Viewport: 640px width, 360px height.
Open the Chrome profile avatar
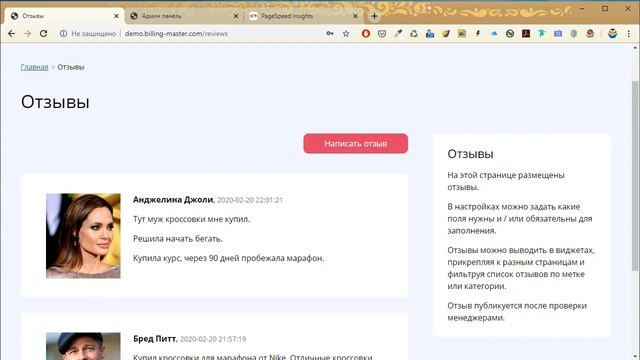612,33
